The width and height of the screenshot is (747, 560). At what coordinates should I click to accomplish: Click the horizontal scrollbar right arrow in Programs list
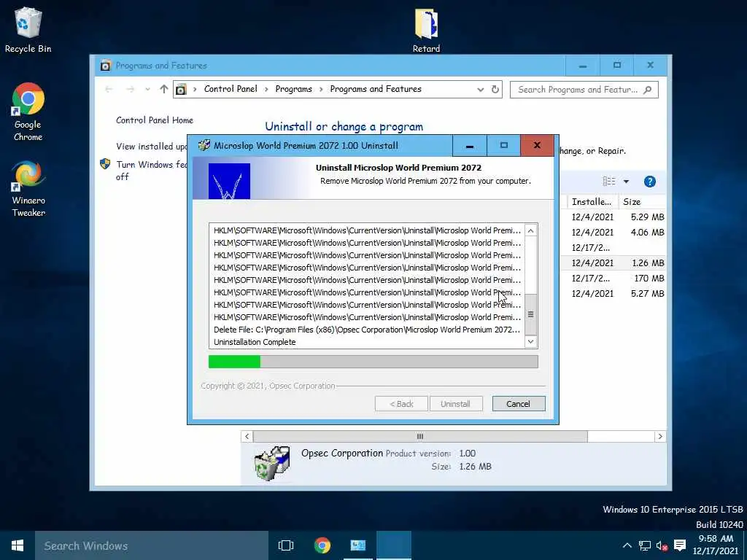659,436
